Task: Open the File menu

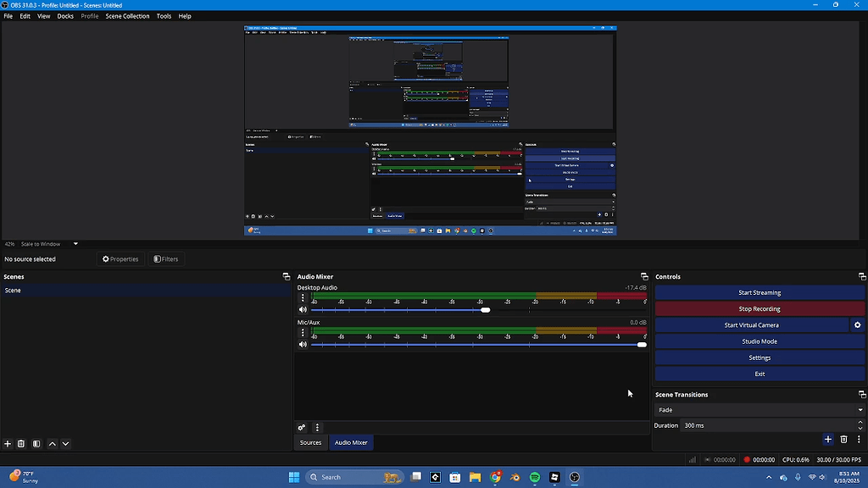Action: (8, 16)
